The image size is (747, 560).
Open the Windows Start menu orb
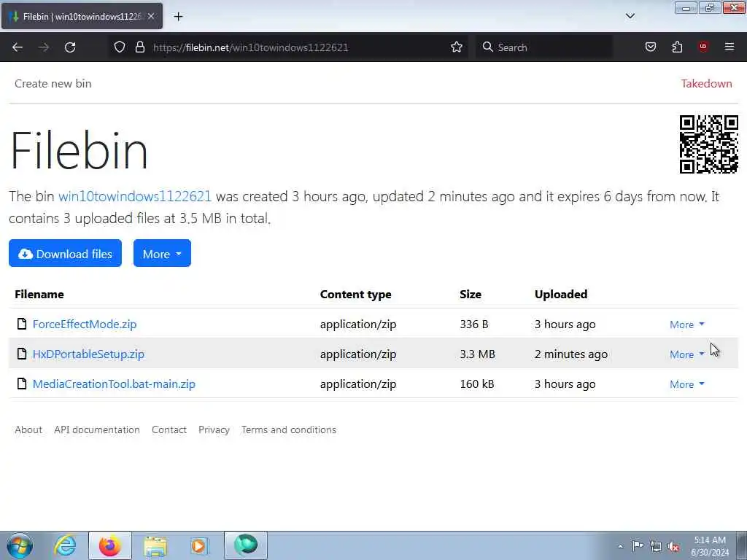tap(20, 545)
